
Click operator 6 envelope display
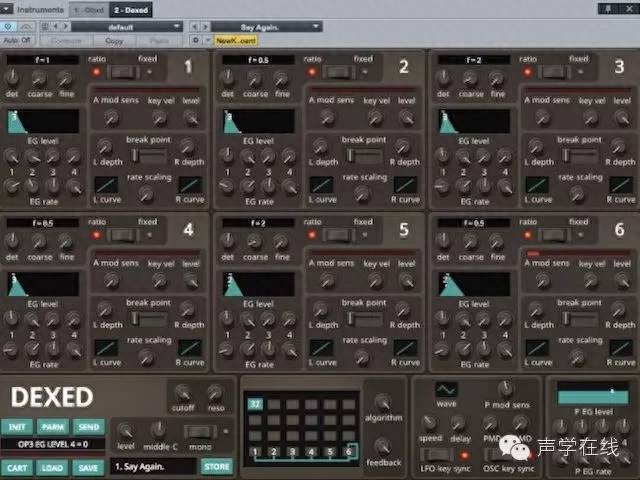474,284
